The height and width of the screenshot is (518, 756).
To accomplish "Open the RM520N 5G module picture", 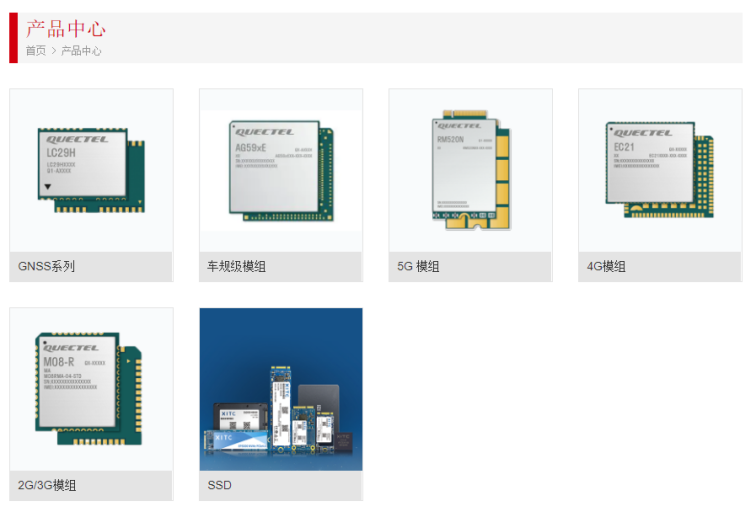I will [470, 170].
